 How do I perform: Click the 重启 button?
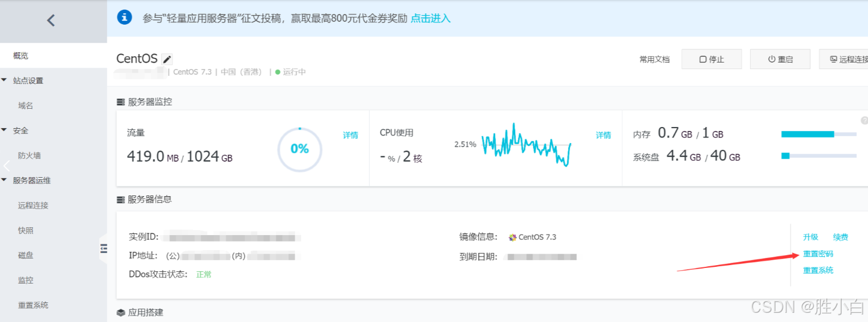780,59
